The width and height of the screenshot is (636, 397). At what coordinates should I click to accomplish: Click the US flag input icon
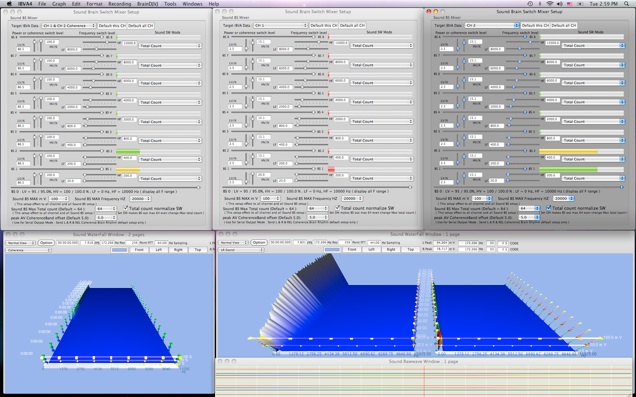click(570, 4)
